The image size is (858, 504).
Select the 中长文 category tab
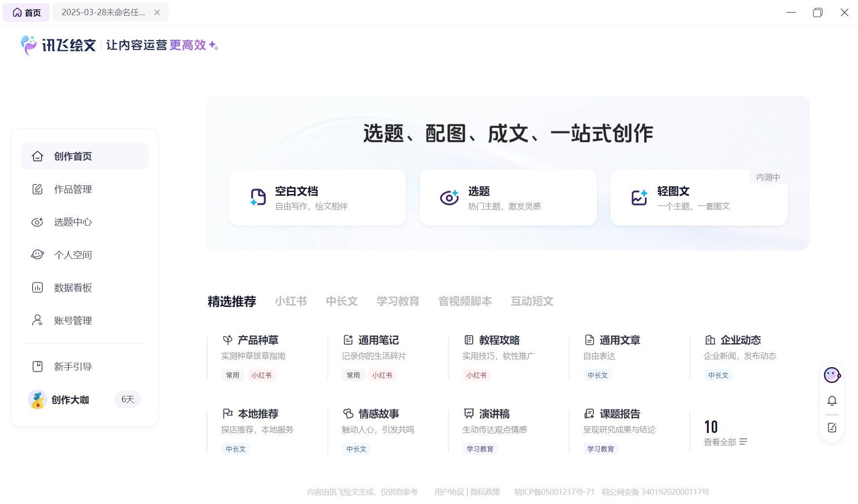342,301
